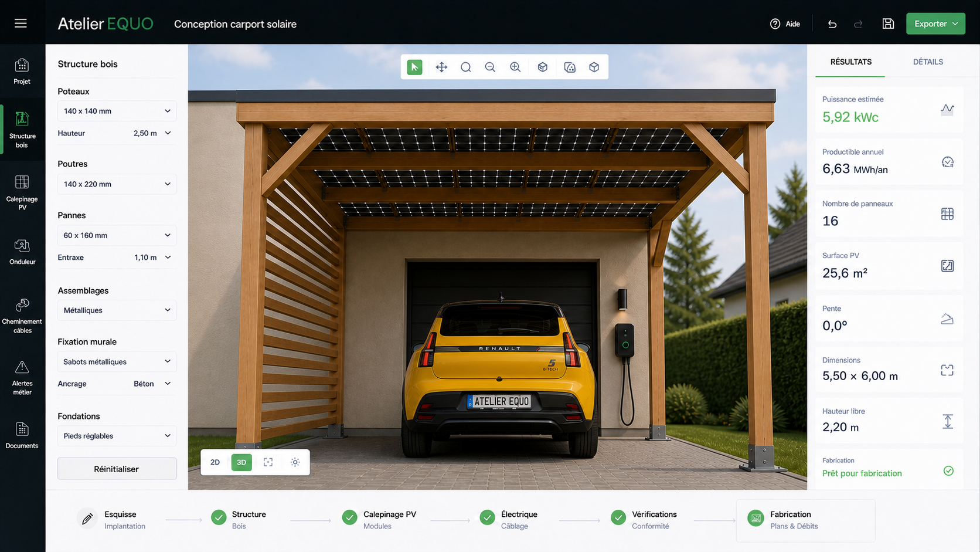Activate the pan move tool
Image resolution: width=980 pixels, height=552 pixels.
pos(441,67)
